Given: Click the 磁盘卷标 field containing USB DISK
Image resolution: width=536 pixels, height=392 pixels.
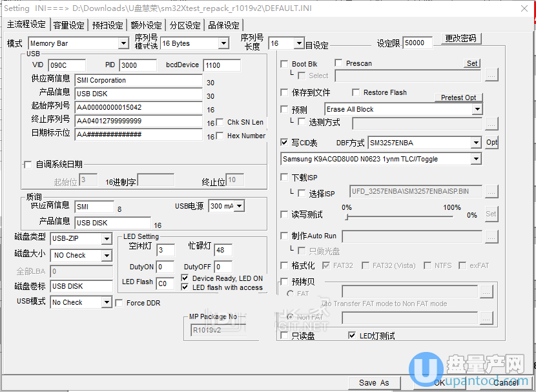Looking at the screenshot, I should [81, 286].
